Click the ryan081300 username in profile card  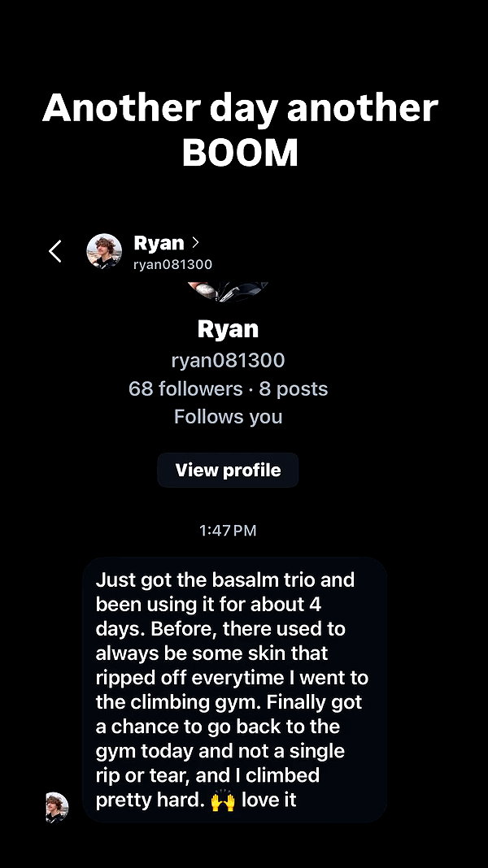(x=228, y=360)
